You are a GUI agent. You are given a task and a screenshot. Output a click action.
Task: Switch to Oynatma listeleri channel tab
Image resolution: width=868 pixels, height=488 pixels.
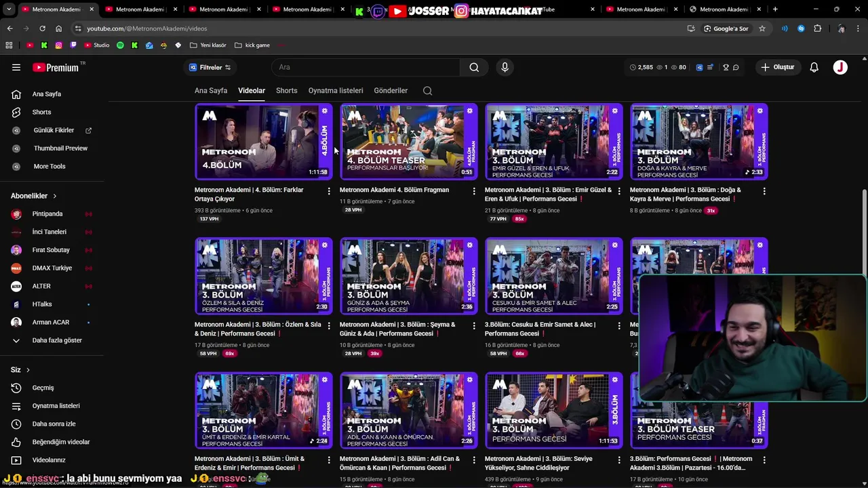click(x=336, y=90)
